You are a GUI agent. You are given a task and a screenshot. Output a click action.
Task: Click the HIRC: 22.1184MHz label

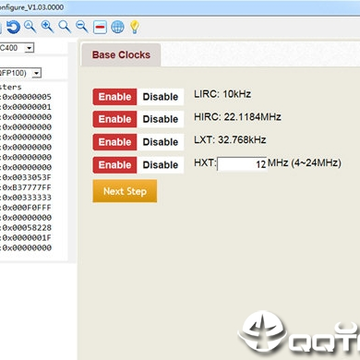237,117
